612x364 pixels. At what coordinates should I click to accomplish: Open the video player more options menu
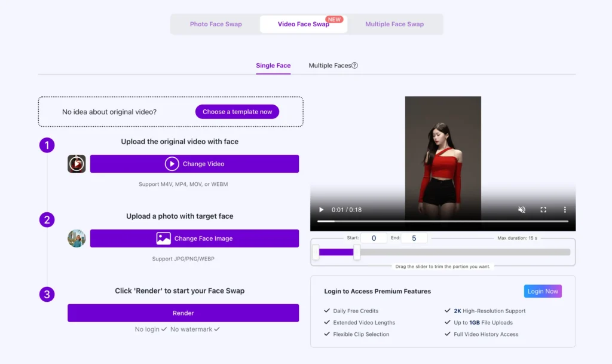click(565, 210)
